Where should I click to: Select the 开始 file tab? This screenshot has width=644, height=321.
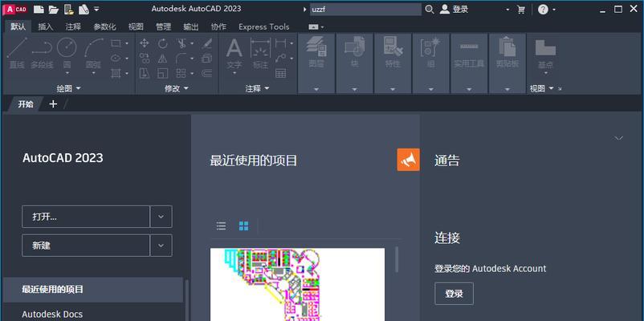pyautogui.click(x=26, y=104)
